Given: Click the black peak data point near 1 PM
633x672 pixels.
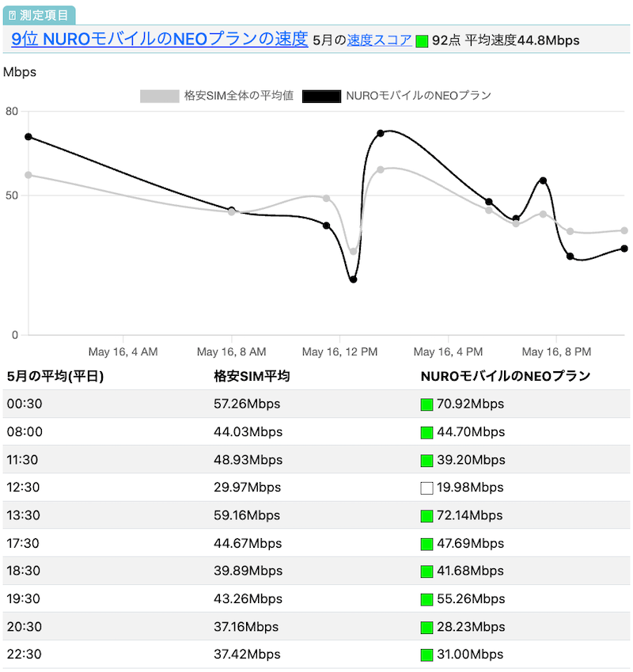Looking at the screenshot, I should tap(381, 133).
